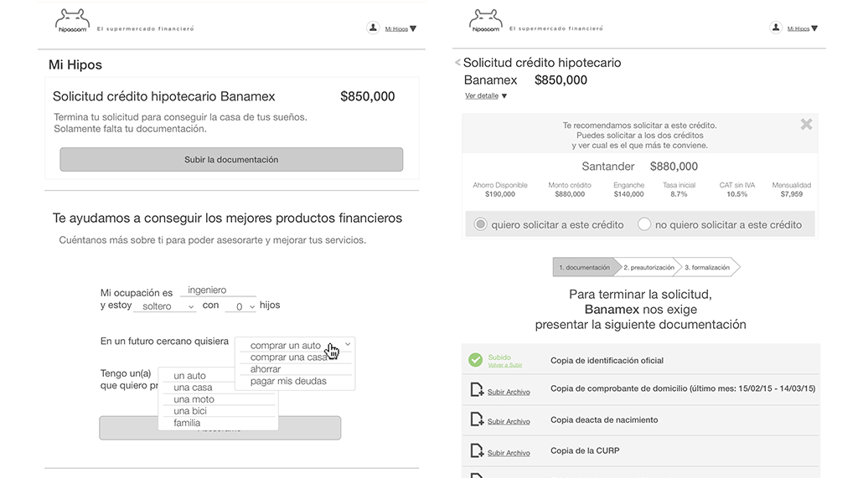The height and width of the screenshot is (478, 868).
Task: Choose pagar mis deudas option
Action: [x=288, y=381]
